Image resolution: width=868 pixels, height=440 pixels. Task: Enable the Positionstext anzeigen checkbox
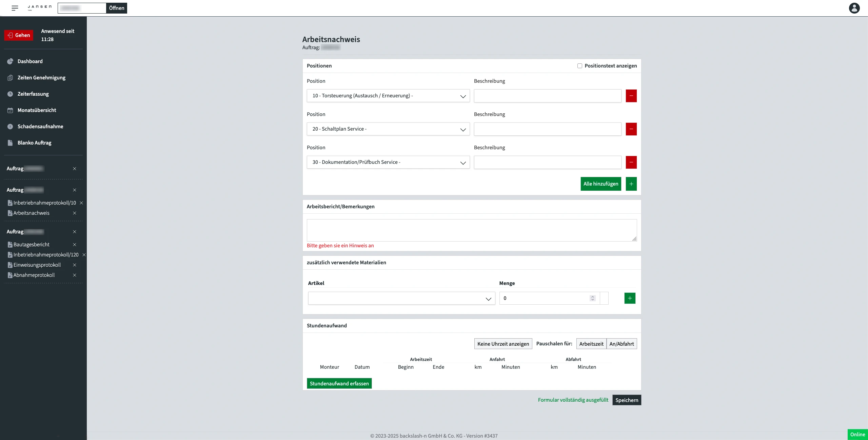pos(580,66)
